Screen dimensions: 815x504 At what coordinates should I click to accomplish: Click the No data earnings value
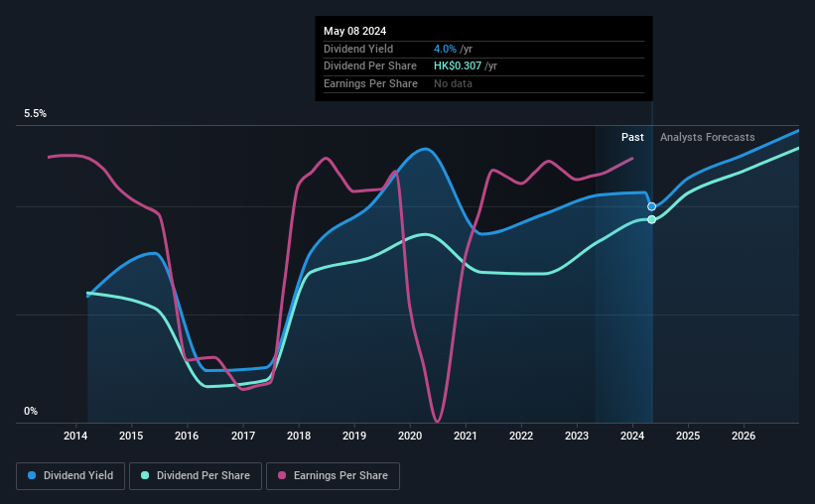click(x=453, y=83)
